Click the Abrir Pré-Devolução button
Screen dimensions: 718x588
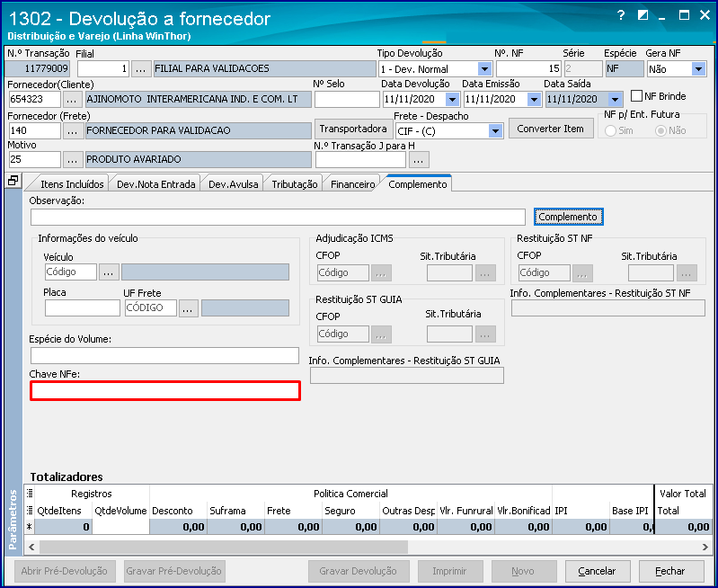[65, 571]
